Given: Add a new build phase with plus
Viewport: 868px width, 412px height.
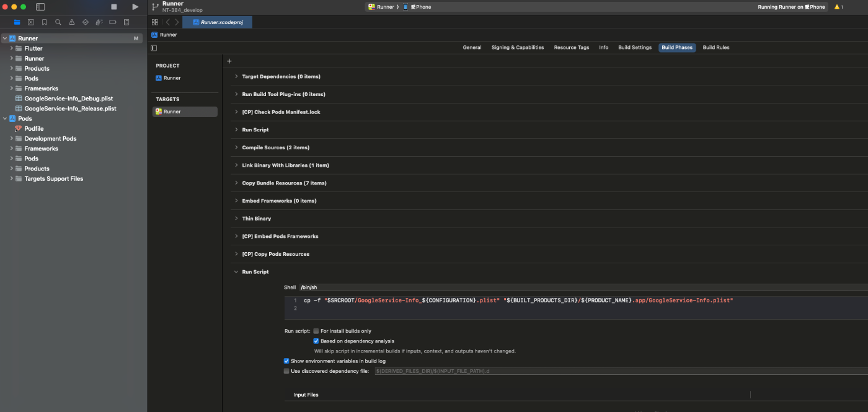Looking at the screenshot, I should pos(229,61).
